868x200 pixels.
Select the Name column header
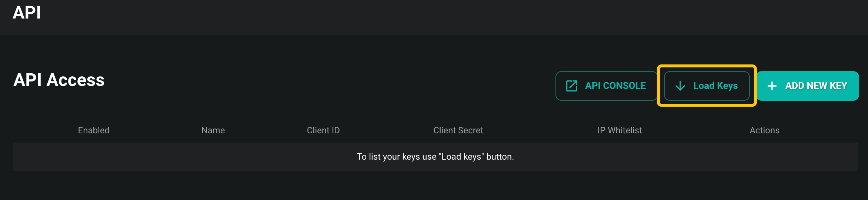(213, 130)
